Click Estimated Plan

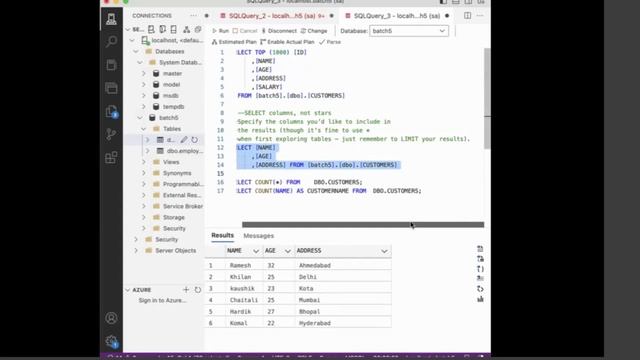click(234, 42)
